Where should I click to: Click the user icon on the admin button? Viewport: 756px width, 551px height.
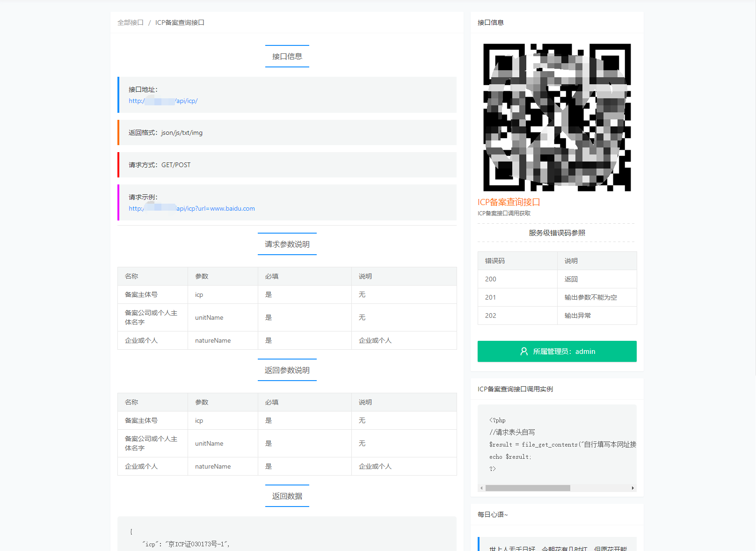pyautogui.click(x=523, y=351)
